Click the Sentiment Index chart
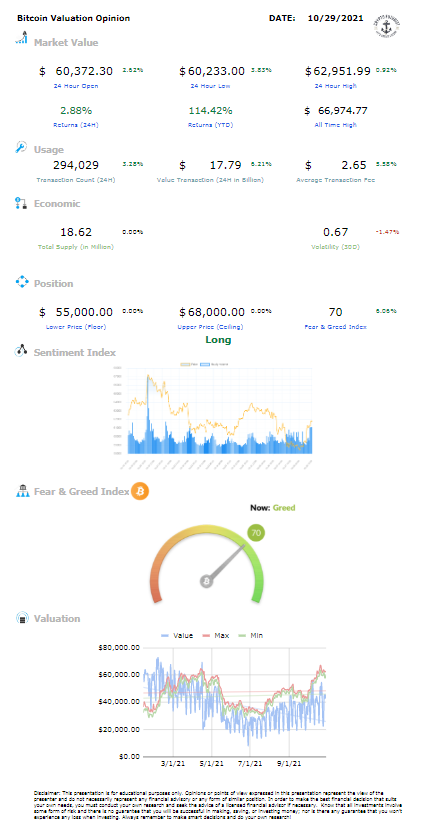The height and width of the screenshot is (839, 426). click(212, 415)
